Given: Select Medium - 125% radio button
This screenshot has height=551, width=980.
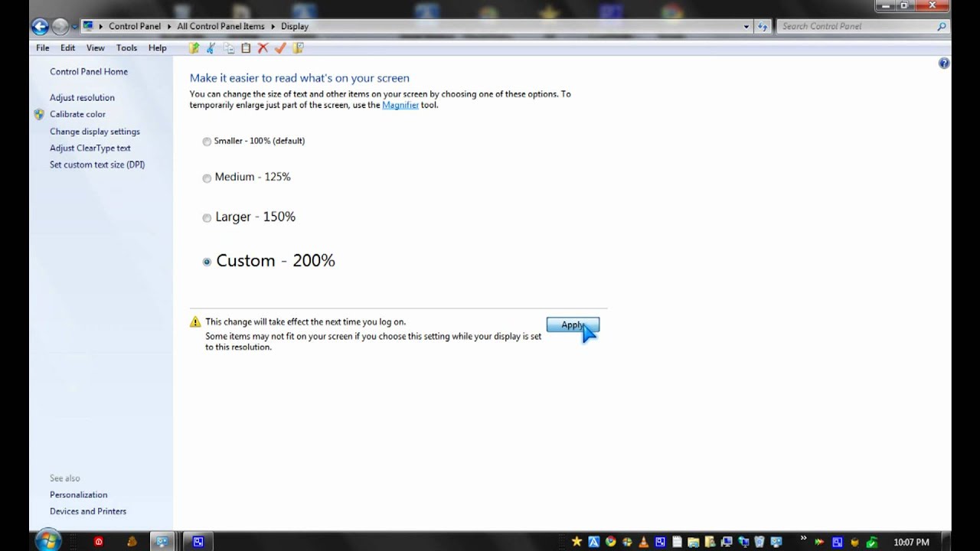Looking at the screenshot, I should [207, 178].
